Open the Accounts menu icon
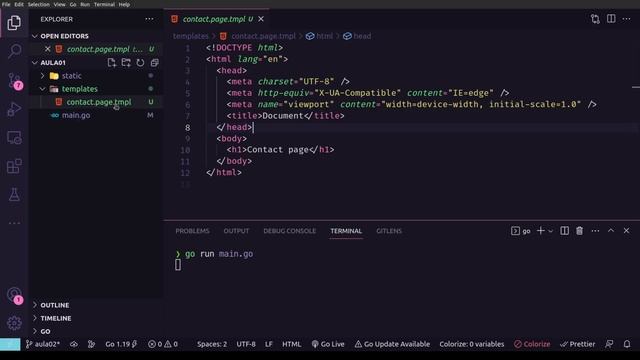The height and width of the screenshot is (360, 640). pos(15,295)
